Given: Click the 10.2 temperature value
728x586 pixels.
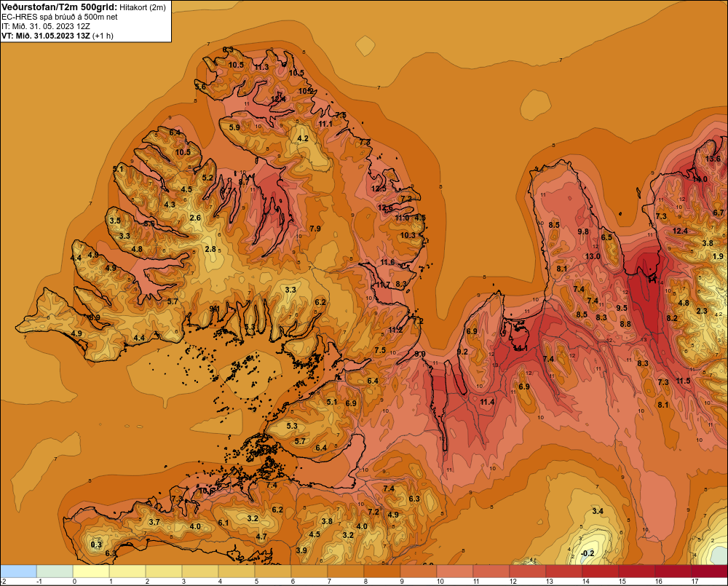Looking at the screenshot, I should click(x=306, y=91).
